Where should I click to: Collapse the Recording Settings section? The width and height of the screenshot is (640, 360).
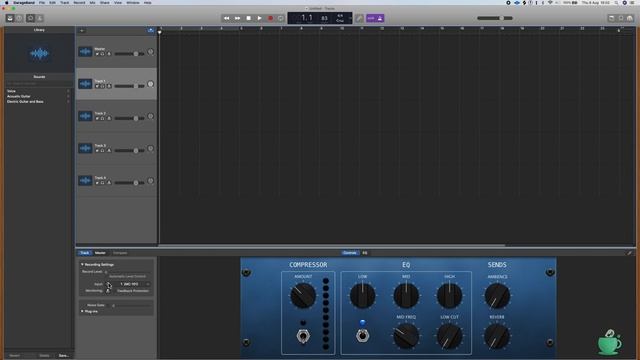(x=82, y=264)
